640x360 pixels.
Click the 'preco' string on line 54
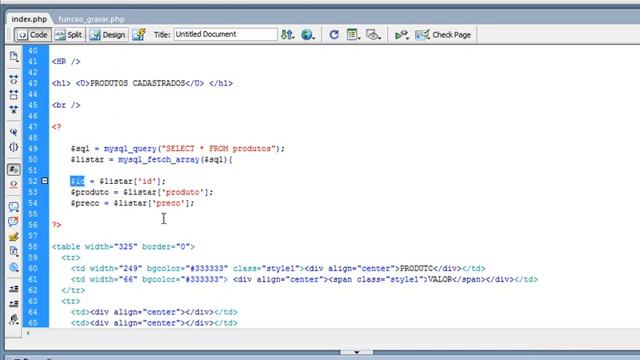(x=168, y=203)
